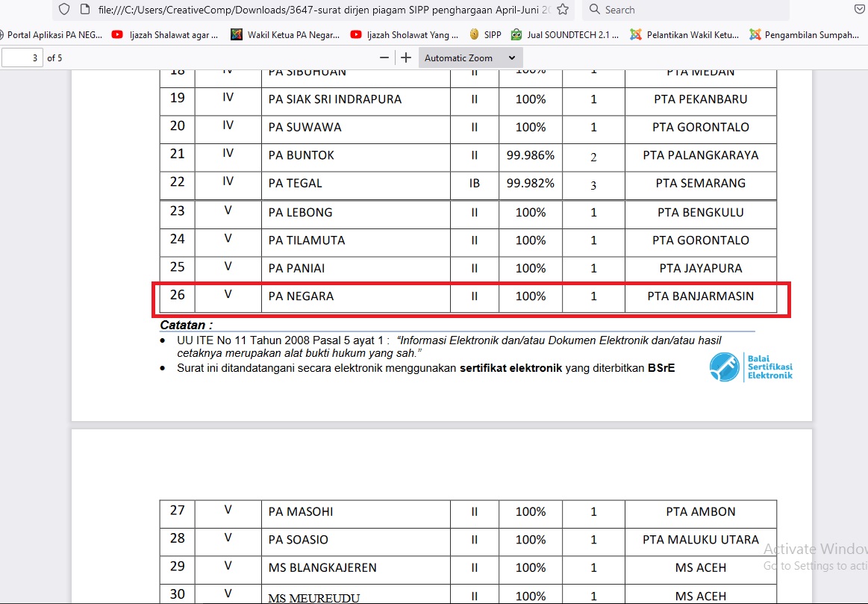The width and height of the screenshot is (868, 604).
Task: Select the text PA LEBONG
Action: (300, 213)
